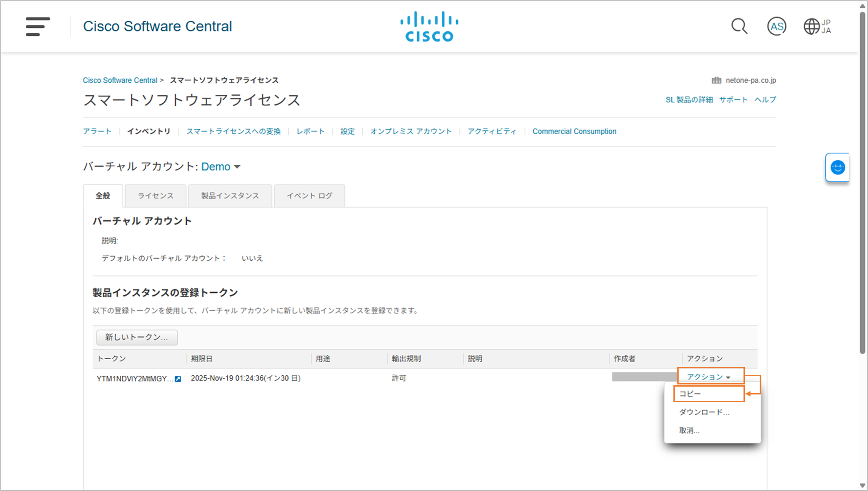Select 取消... from the action menu
The height and width of the screenshot is (491, 868).
[x=689, y=430]
